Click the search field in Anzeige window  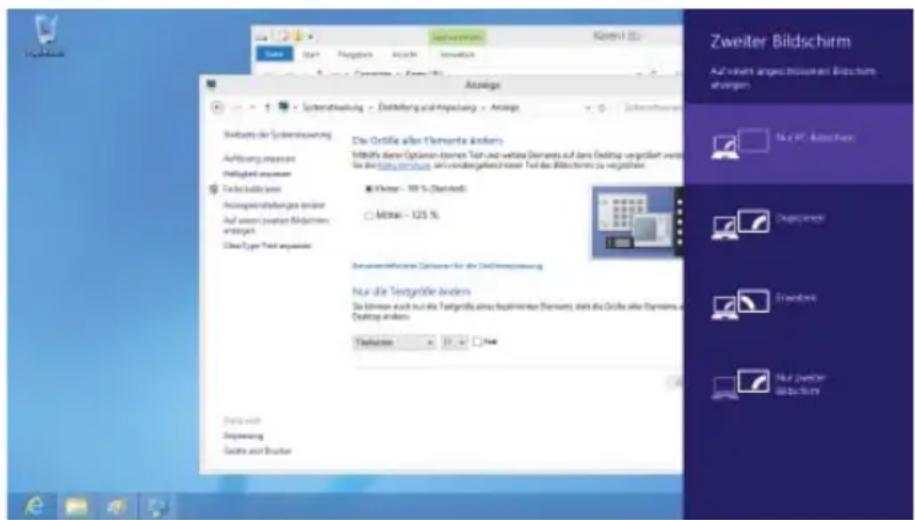652,108
